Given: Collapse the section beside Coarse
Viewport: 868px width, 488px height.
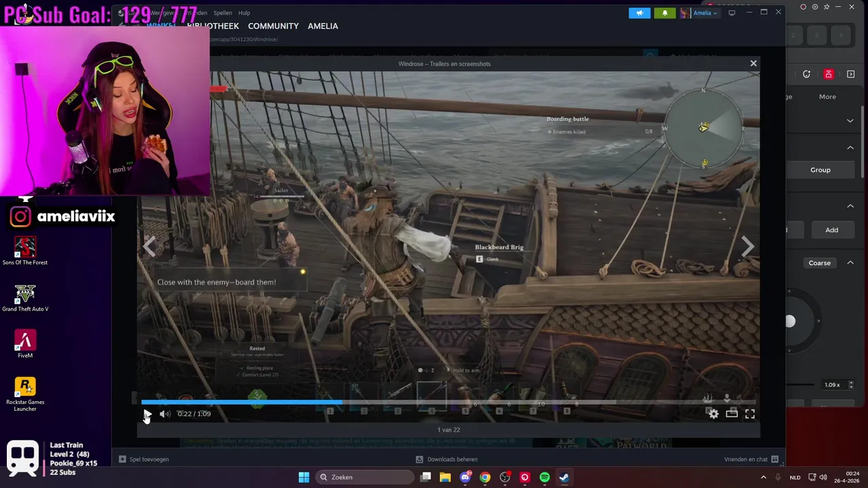Looking at the screenshot, I should (850, 262).
